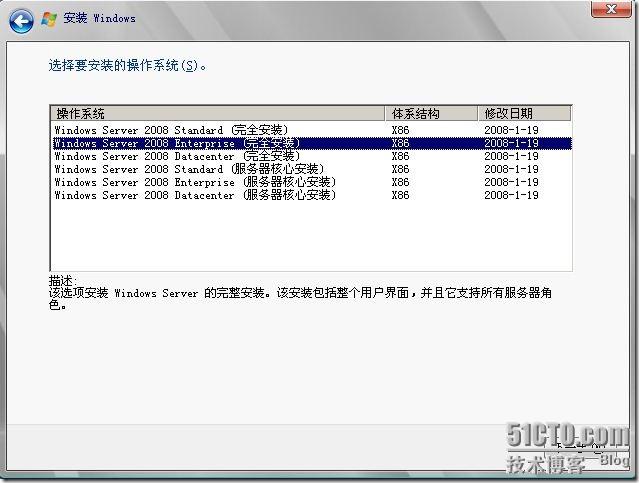
Task: Click date 2008-1-19 in Standard (服务器核心安装) row
Action: click(511, 169)
